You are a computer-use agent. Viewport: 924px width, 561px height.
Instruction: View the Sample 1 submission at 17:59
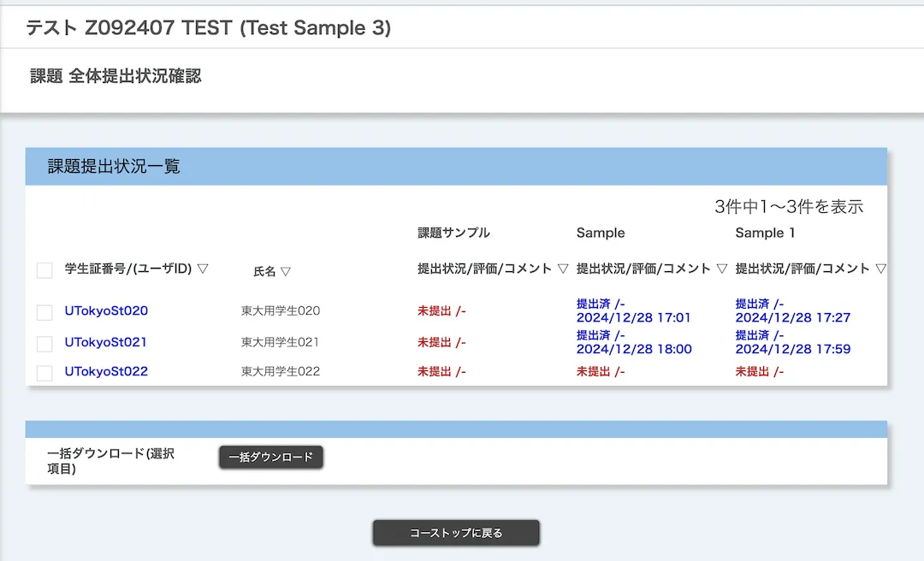click(x=792, y=349)
